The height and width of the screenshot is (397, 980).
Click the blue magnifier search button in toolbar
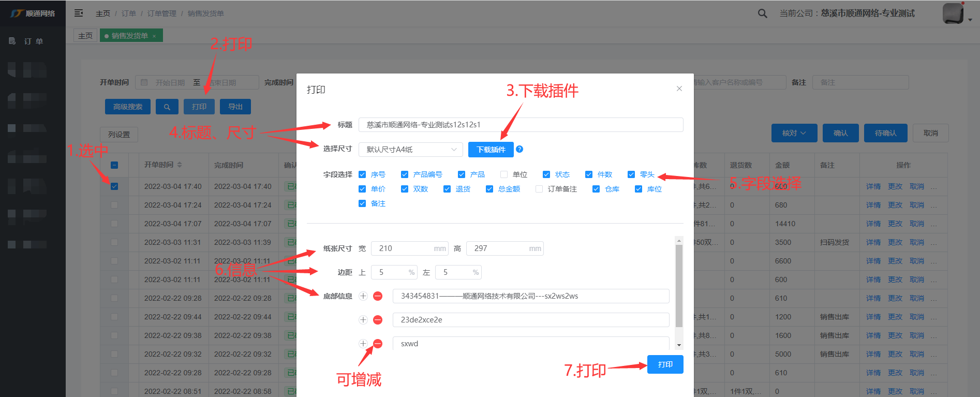(167, 107)
